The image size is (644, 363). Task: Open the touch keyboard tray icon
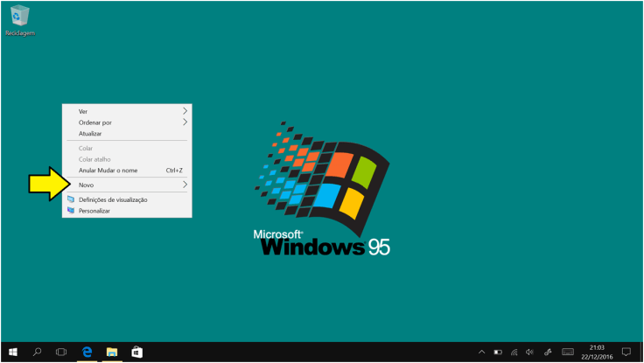click(x=568, y=352)
